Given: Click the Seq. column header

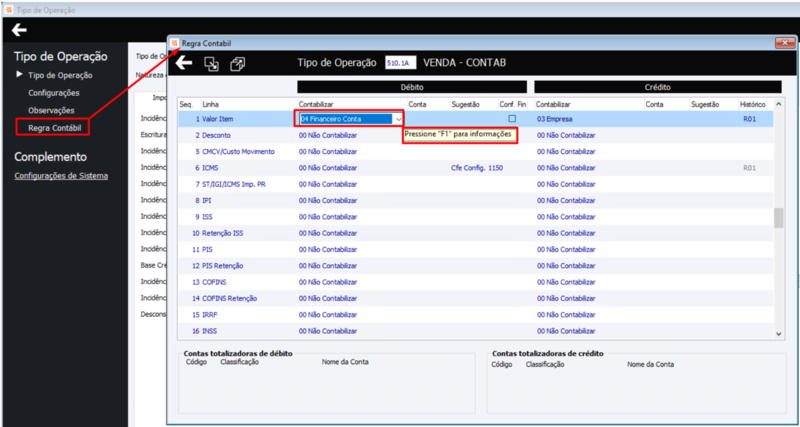Looking at the screenshot, I should click(x=186, y=104).
